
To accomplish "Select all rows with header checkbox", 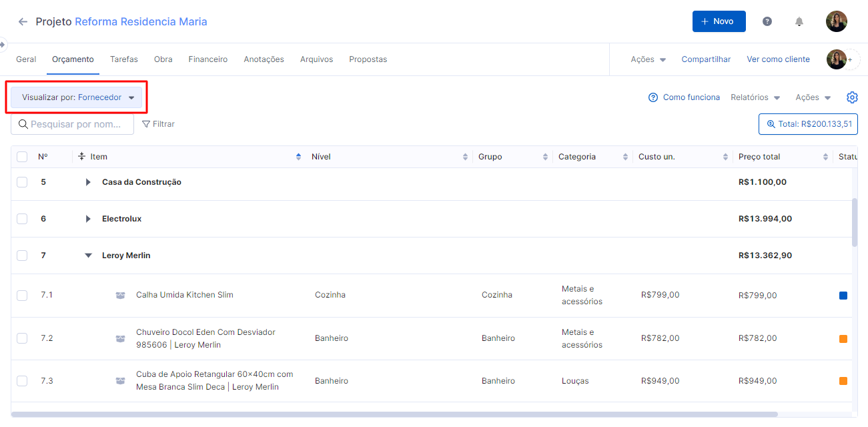I will tap(22, 157).
